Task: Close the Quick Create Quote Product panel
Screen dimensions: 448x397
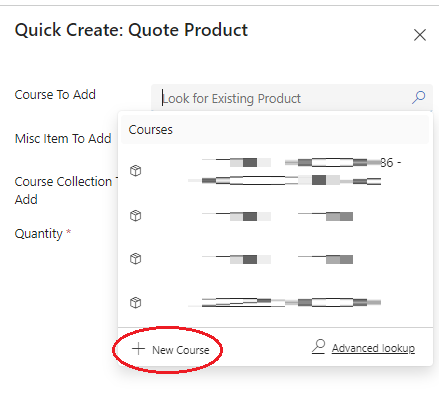Action: coord(420,35)
